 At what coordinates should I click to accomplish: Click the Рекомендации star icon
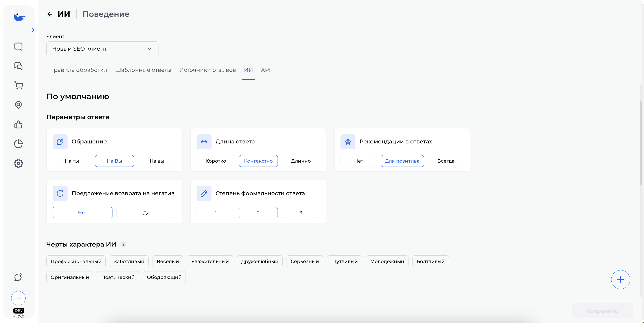coord(348,142)
